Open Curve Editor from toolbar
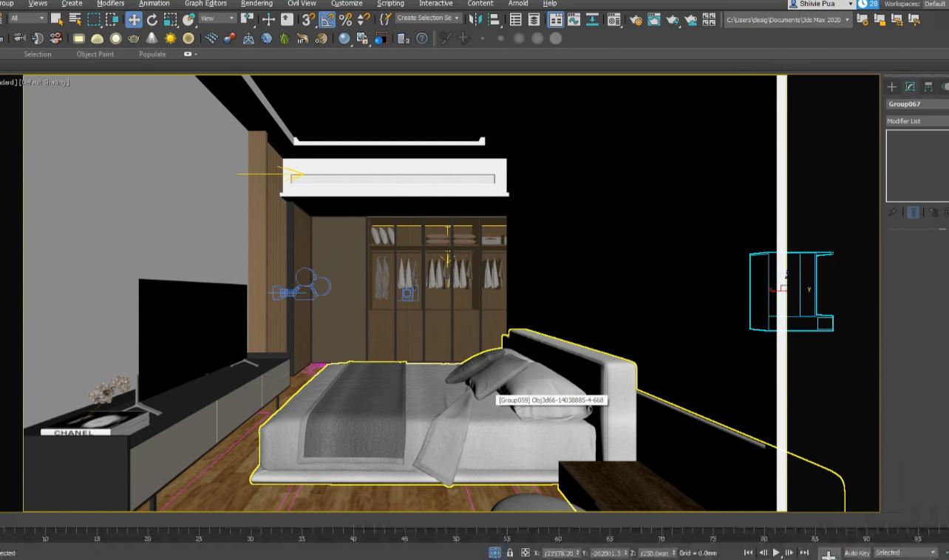The image size is (949, 560). click(574, 20)
